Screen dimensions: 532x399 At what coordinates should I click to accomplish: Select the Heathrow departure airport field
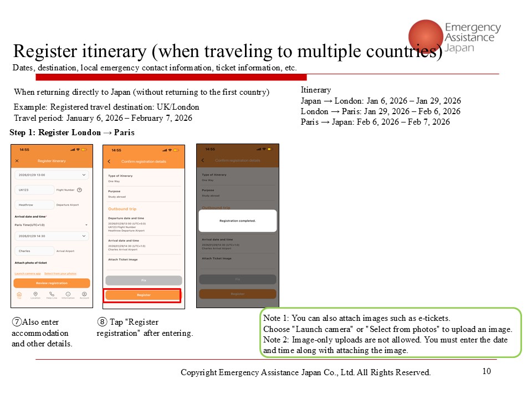(34, 204)
